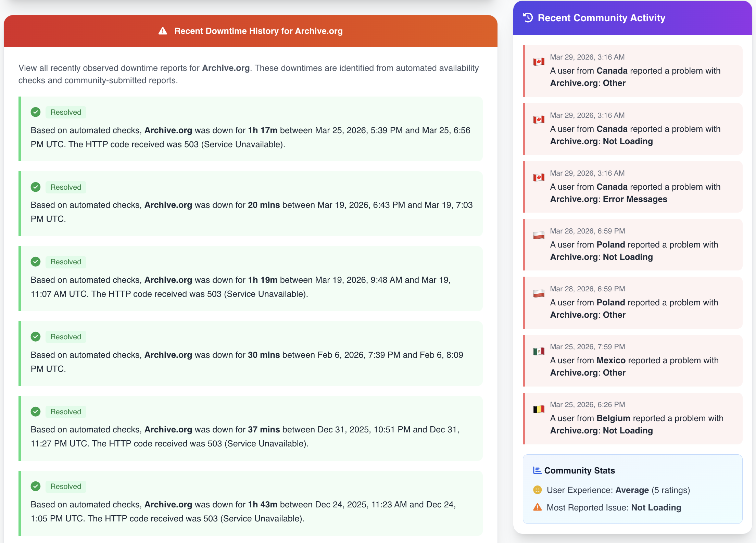
Task: Click Canada flag on the Canada 'Not Loading' report
Action: tap(539, 119)
